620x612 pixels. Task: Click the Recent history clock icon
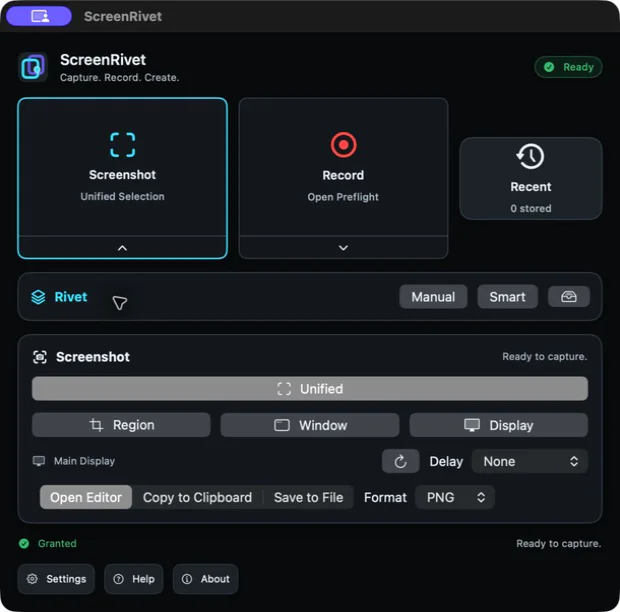[x=531, y=157]
